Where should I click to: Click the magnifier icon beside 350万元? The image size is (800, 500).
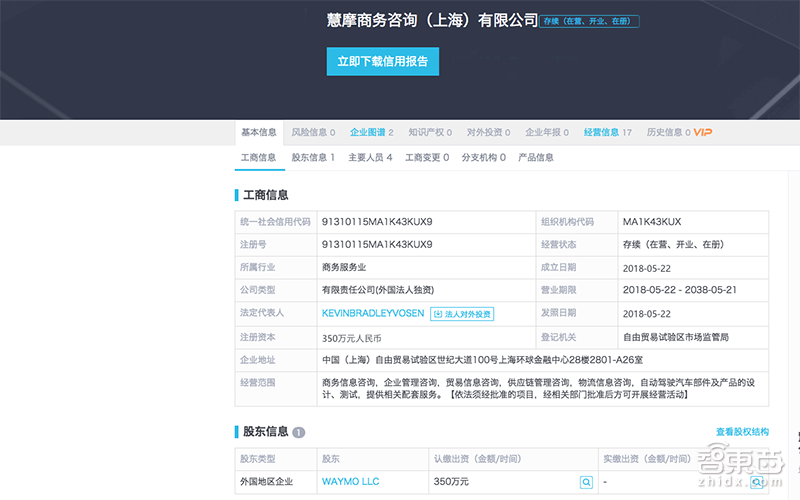tap(586, 482)
